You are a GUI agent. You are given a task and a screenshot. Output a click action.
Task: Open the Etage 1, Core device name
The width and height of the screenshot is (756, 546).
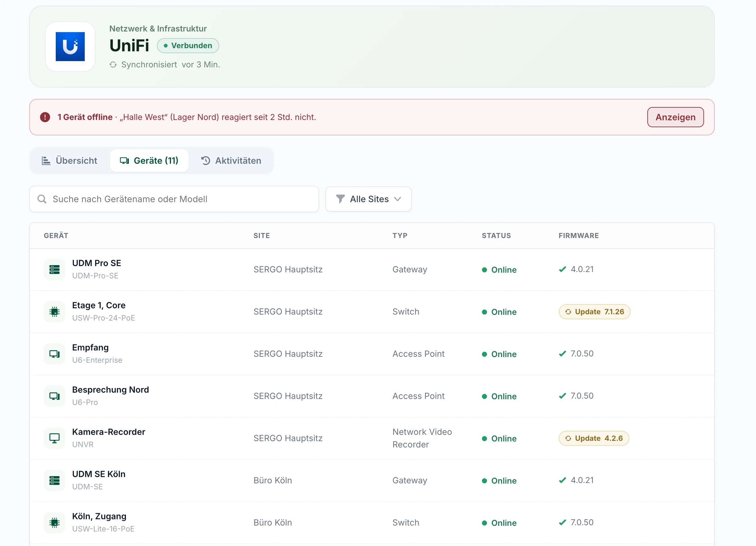(99, 305)
